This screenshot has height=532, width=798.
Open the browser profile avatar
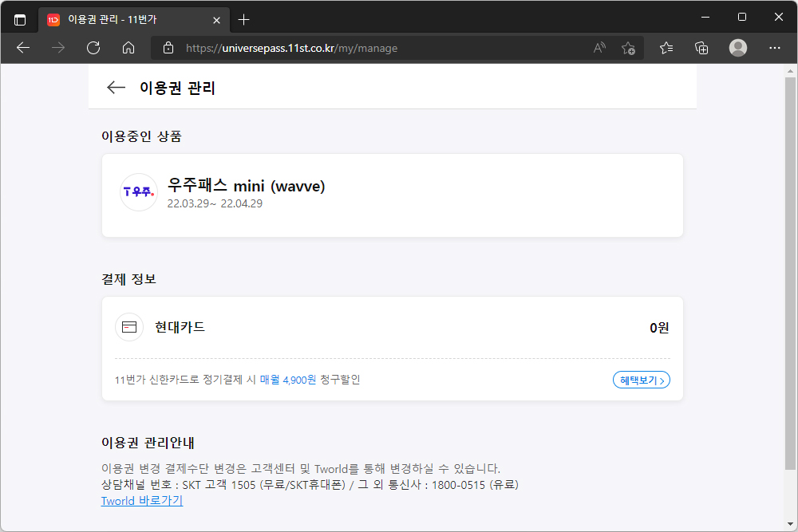738,48
